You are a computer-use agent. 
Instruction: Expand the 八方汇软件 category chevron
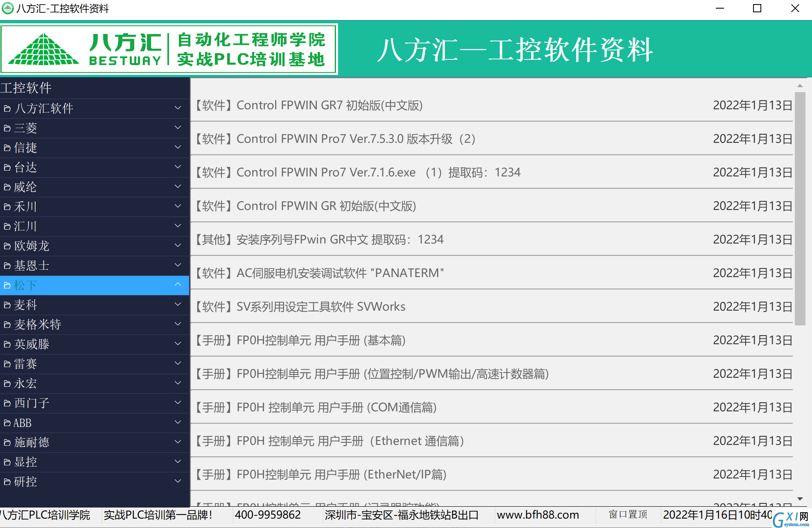(x=178, y=108)
